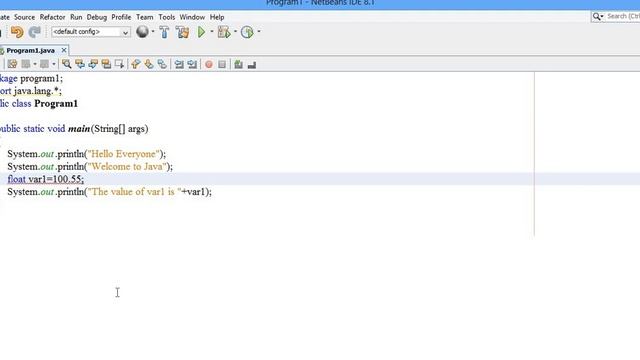
Task: Click the "Welcome to Java" println line
Action: click(x=90, y=167)
